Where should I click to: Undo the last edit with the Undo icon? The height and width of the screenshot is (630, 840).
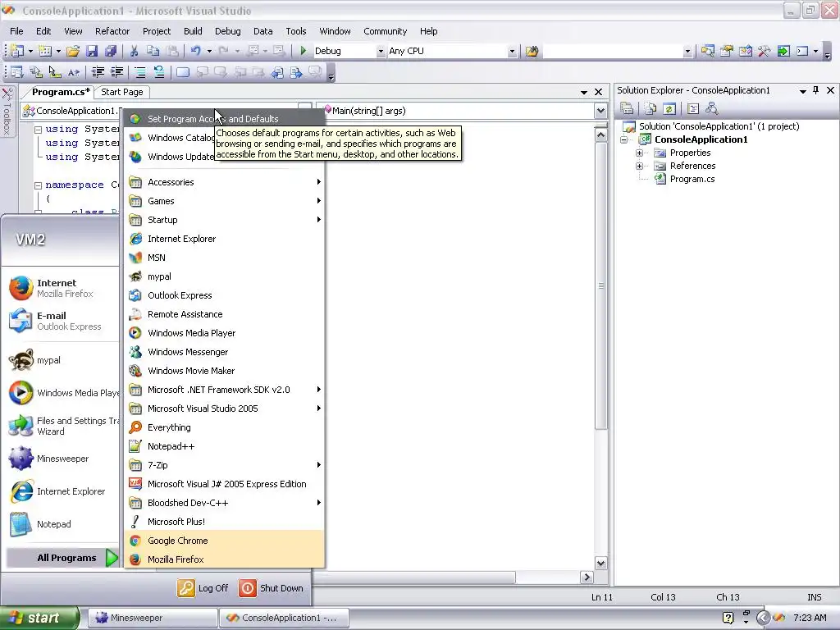[195, 51]
